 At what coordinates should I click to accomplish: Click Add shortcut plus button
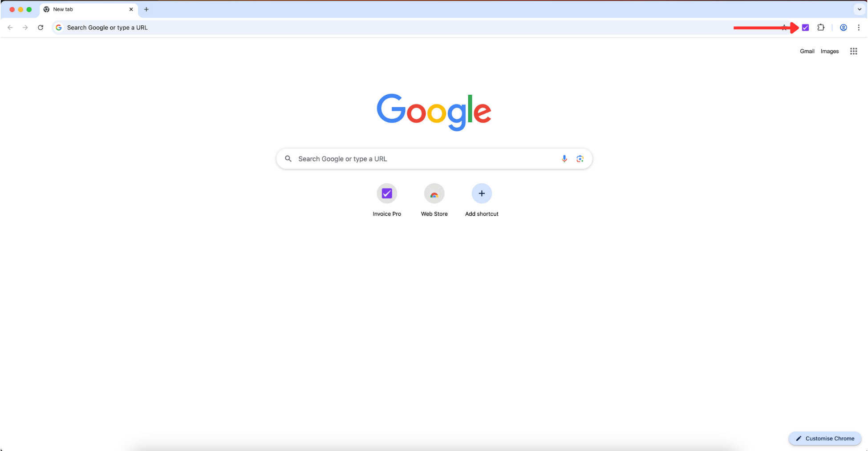click(481, 194)
